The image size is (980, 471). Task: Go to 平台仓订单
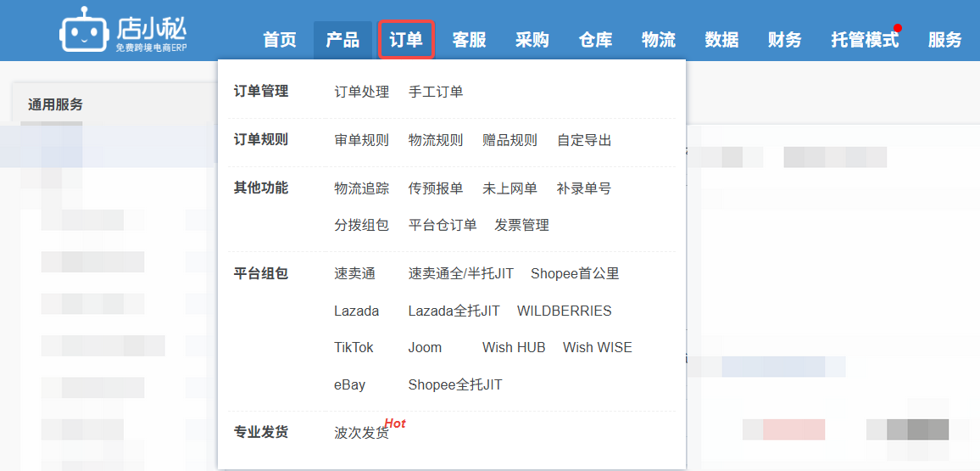443,225
